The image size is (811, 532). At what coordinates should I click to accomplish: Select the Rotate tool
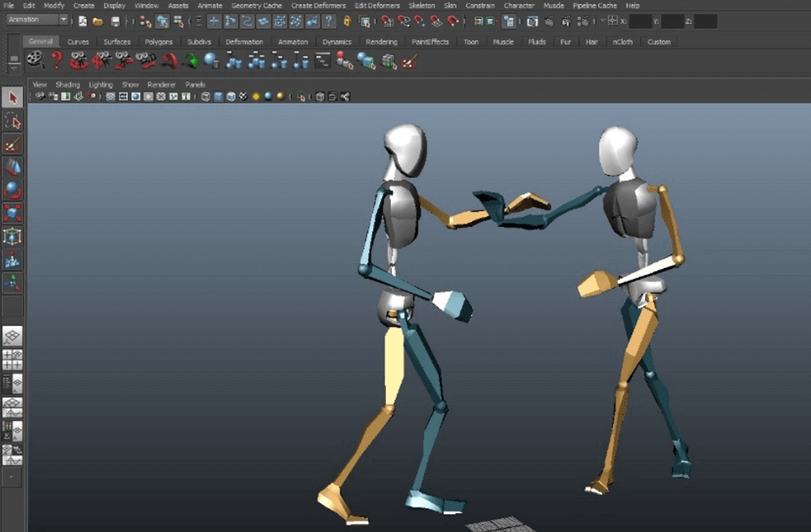click(11, 190)
